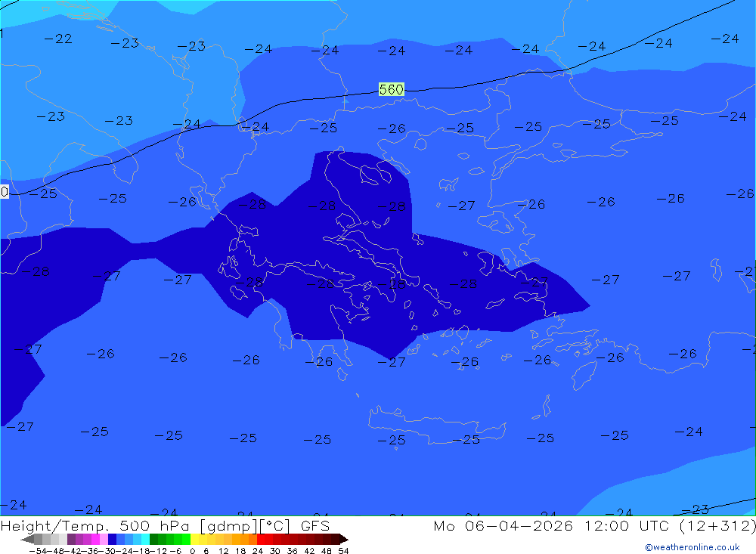Choose the dark green swatch above -12 in legend
Image resolution: width=756 pixels, height=554 pixels.
[x=153, y=540]
